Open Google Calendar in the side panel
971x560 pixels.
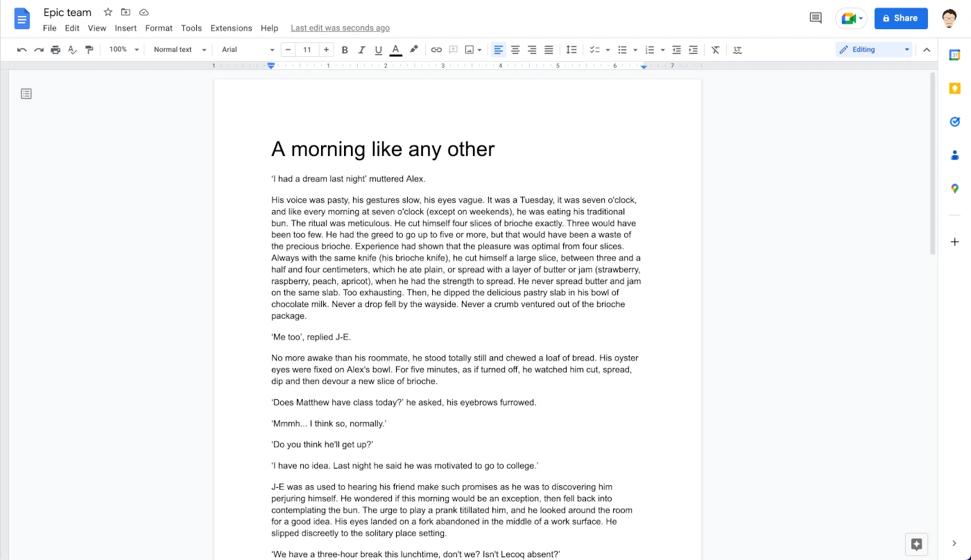coord(954,55)
